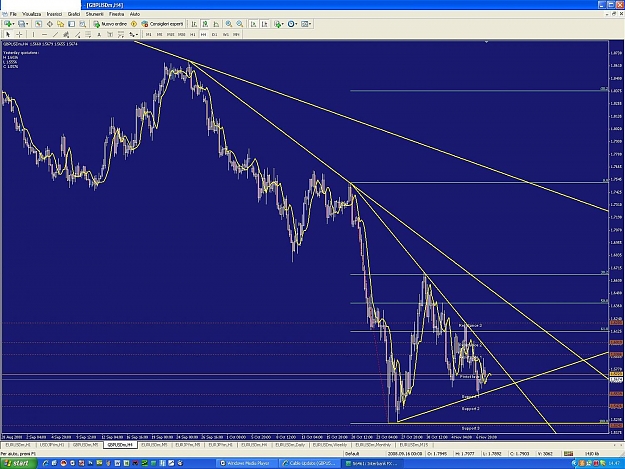Toggle the chart Auto Scroll icon
The height and width of the screenshot is (469, 625).
(x=253, y=24)
